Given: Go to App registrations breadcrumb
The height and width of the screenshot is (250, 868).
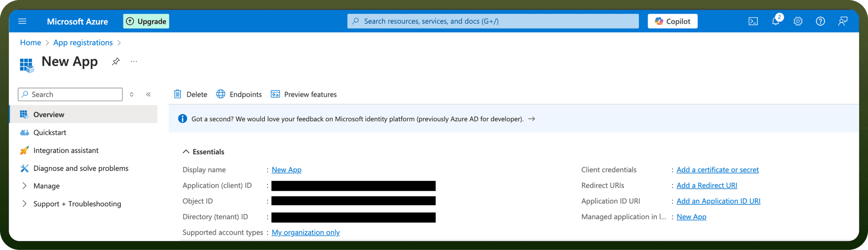Looking at the screenshot, I should coord(83,42).
